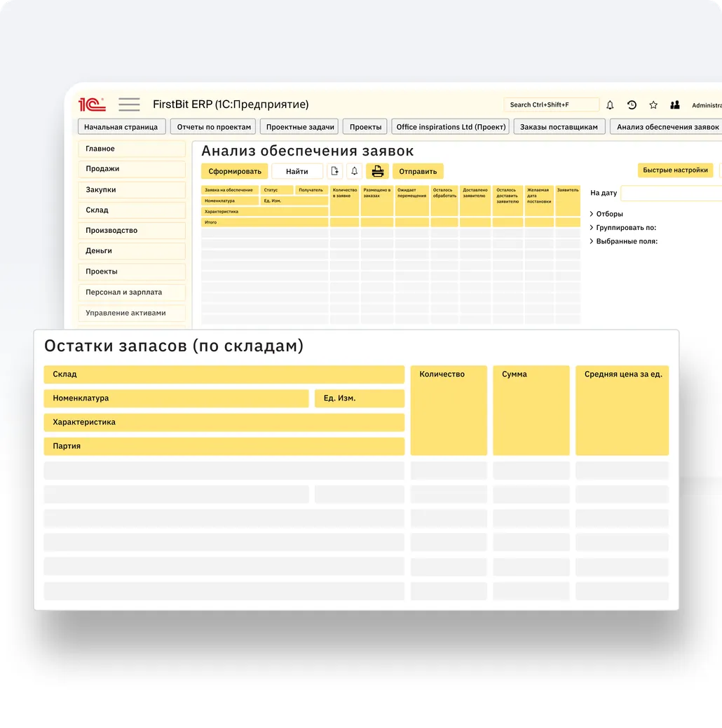Click the Отправить button
The height and width of the screenshot is (728, 722).
(x=418, y=171)
